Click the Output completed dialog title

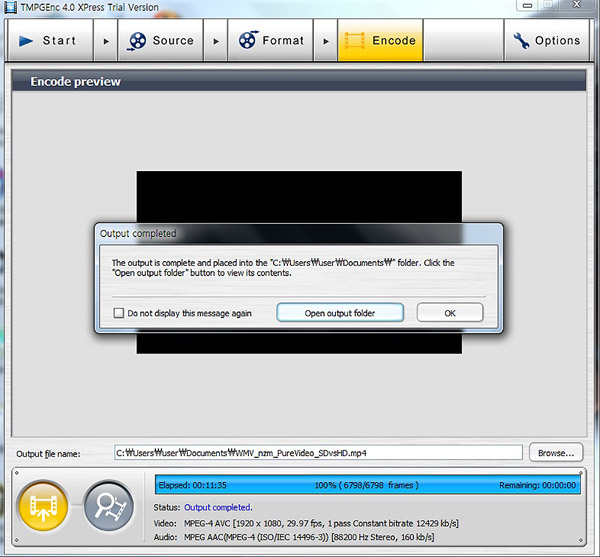pos(138,233)
